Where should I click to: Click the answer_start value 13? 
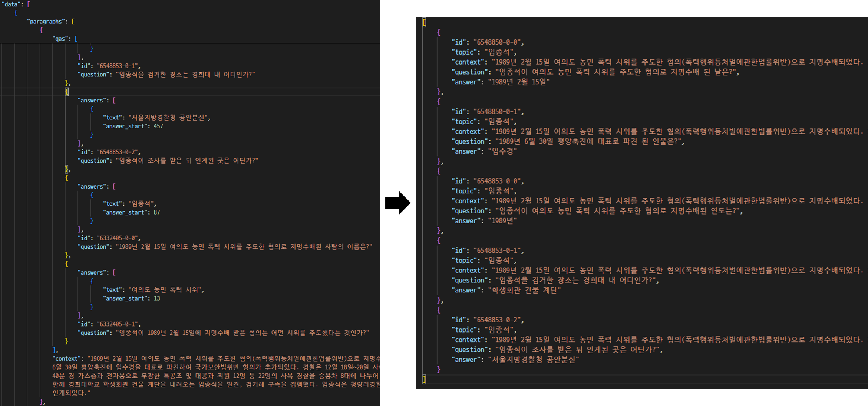point(157,298)
